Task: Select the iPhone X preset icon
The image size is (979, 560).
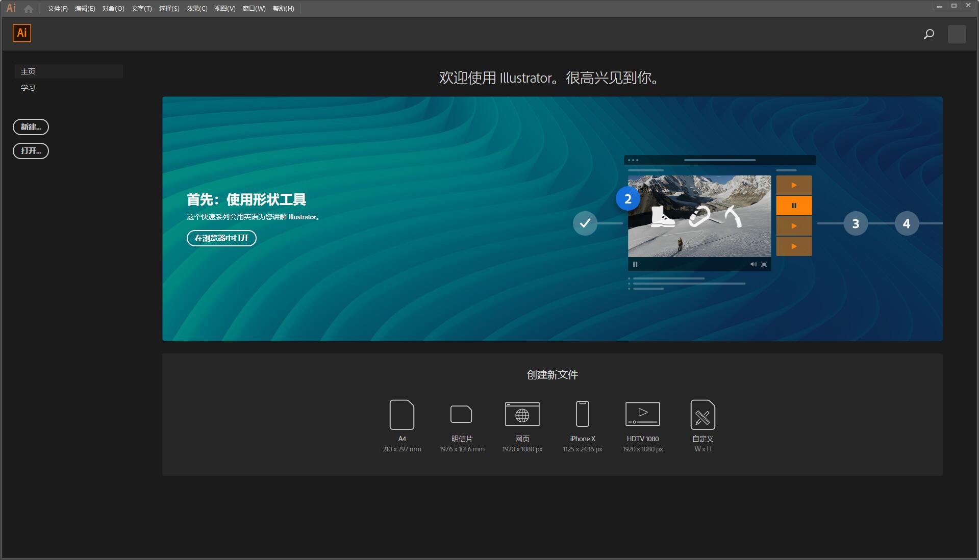Action: pyautogui.click(x=583, y=414)
